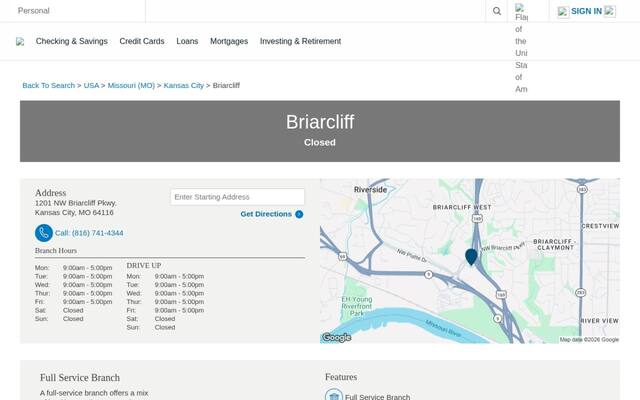640x400 pixels.
Task: Go Back To Search link
Action: pyautogui.click(x=49, y=85)
